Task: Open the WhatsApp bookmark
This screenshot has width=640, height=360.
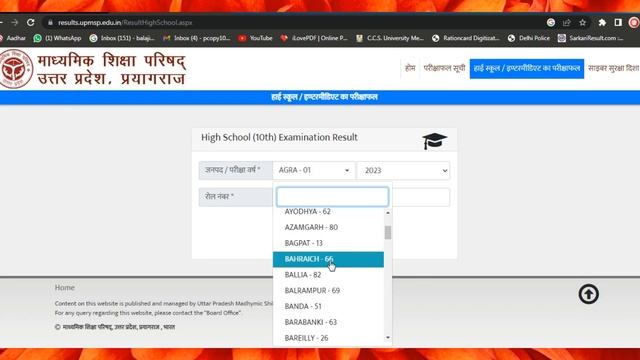Action: (x=57, y=38)
